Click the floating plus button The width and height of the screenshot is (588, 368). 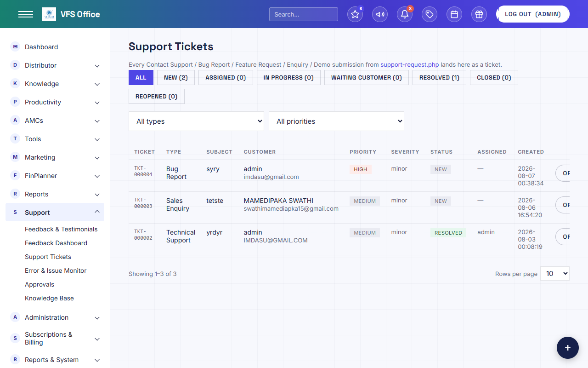click(568, 348)
